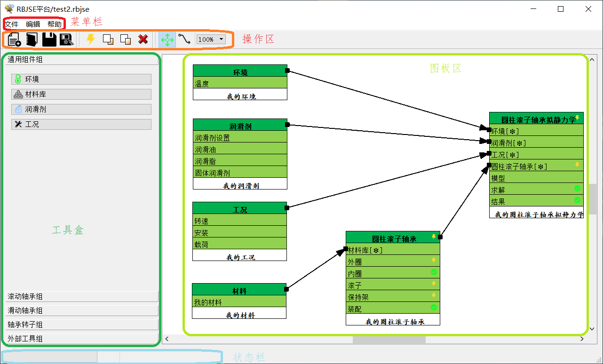This screenshot has width=603, height=364.
Task: Click the 润滑剂 component button in toolbox
Action: tap(81, 109)
